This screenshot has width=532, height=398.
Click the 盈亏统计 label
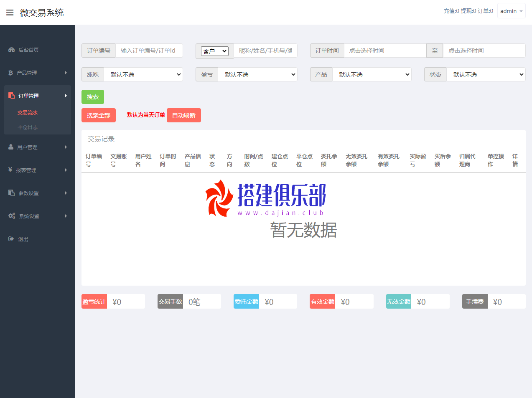pos(94,302)
